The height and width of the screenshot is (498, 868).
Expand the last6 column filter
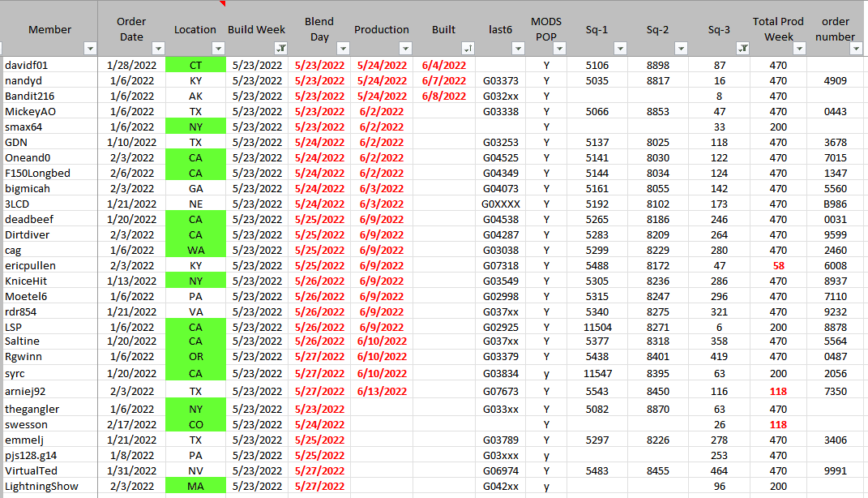point(517,49)
